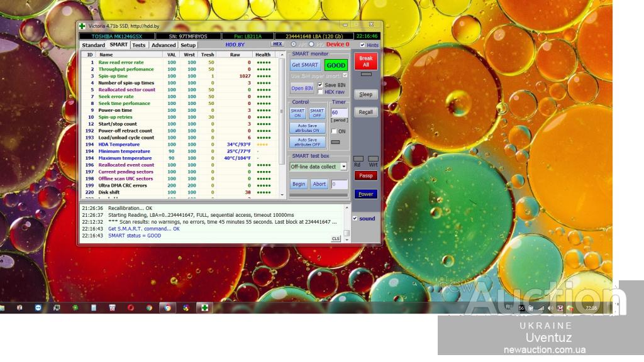
Task: Open the green gear taskbar icon
Action: pyautogui.click(x=75, y=307)
